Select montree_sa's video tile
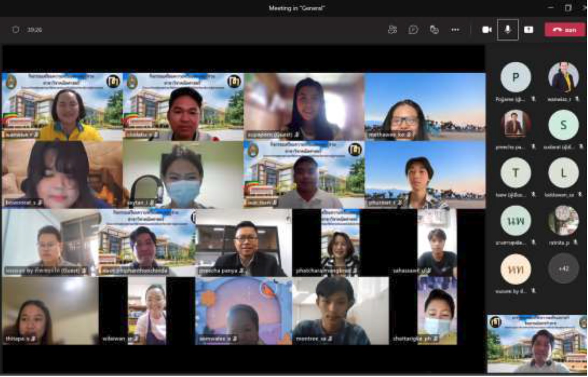588x377 pixels. click(340, 311)
